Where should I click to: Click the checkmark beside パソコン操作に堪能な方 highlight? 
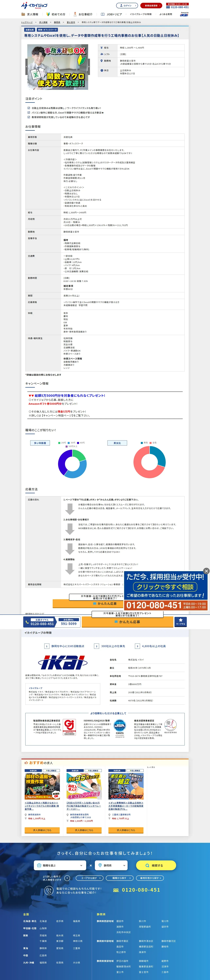[x=29, y=113]
